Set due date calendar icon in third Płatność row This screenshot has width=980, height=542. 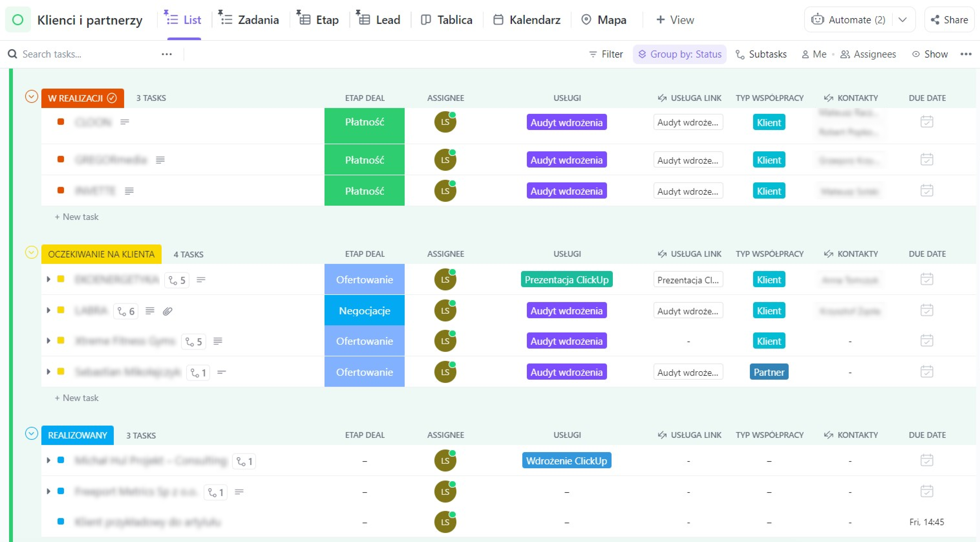click(927, 190)
